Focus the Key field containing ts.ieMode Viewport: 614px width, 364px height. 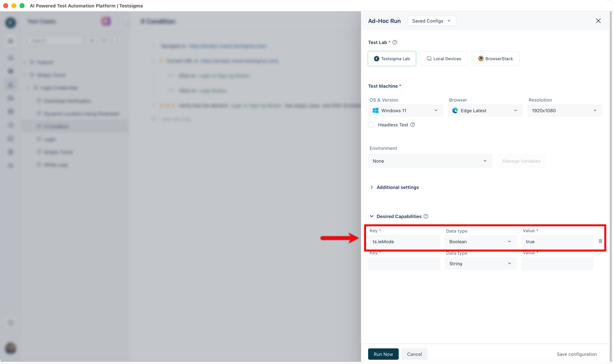coord(404,242)
